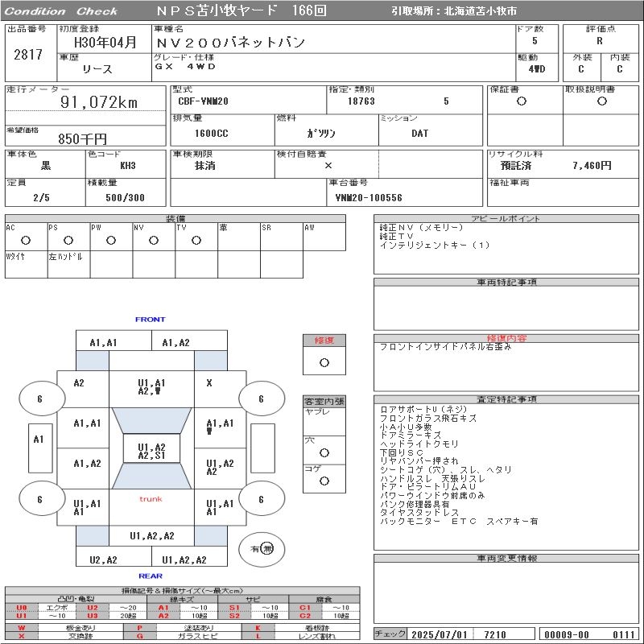Click the circle mark in the PW cell
The image size is (644, 644).
111,240
